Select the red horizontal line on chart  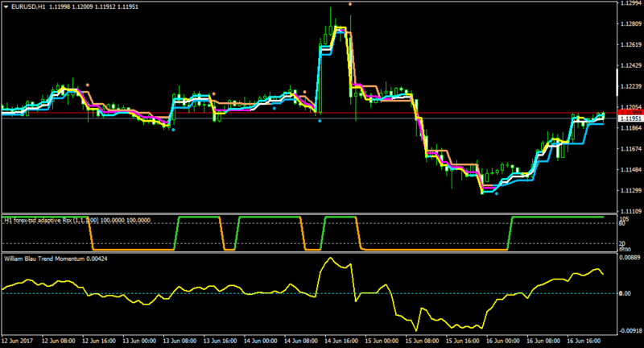pos(309,113)
